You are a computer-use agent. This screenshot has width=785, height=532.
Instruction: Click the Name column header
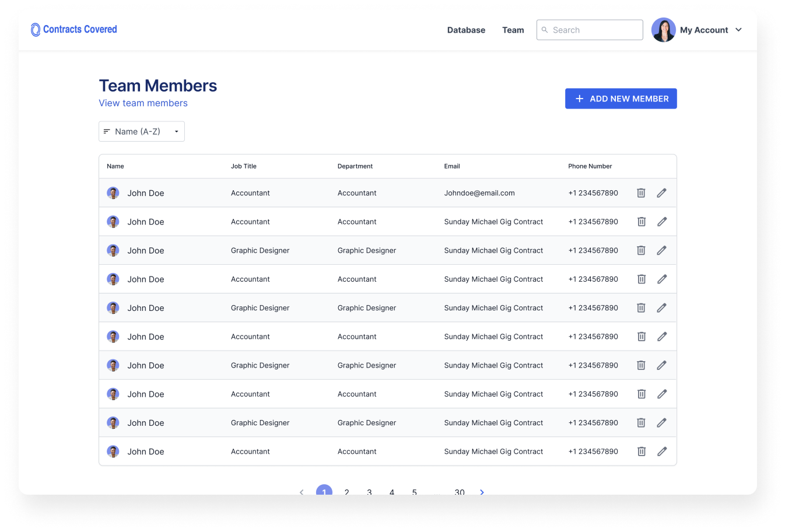115,166
